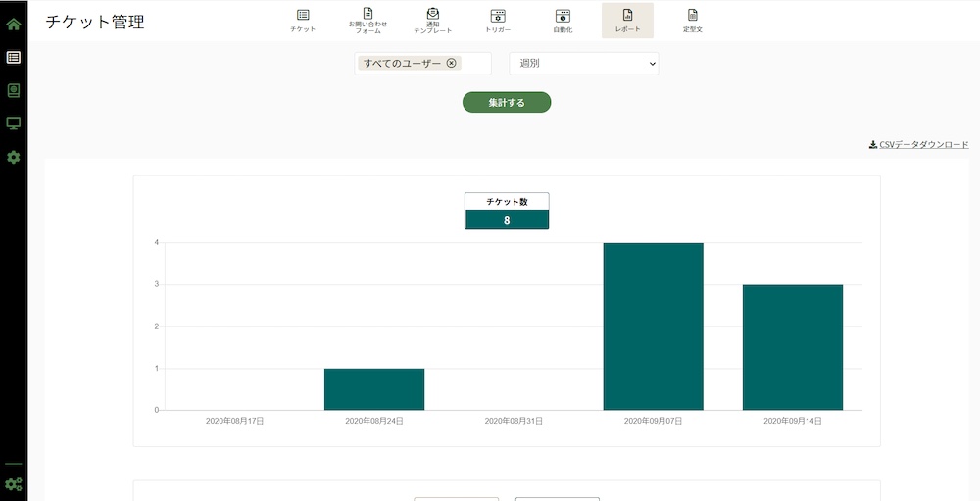Select the トリガー tab
Viewport: 980px width, 501px height.
coord(498,21)
